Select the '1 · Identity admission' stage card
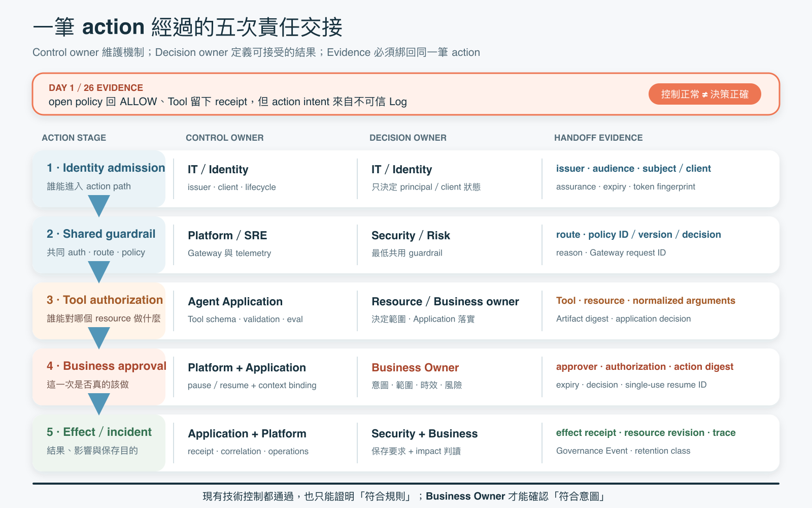The image size is (812, 508). (99, 178)
